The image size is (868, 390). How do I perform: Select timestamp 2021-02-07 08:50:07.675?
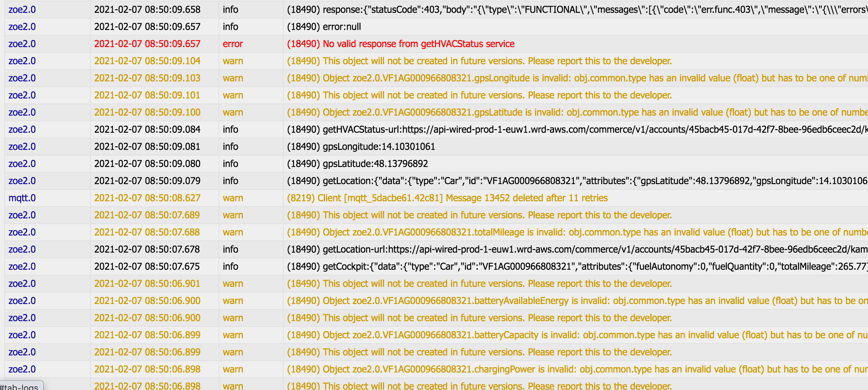tap(147, 267)
